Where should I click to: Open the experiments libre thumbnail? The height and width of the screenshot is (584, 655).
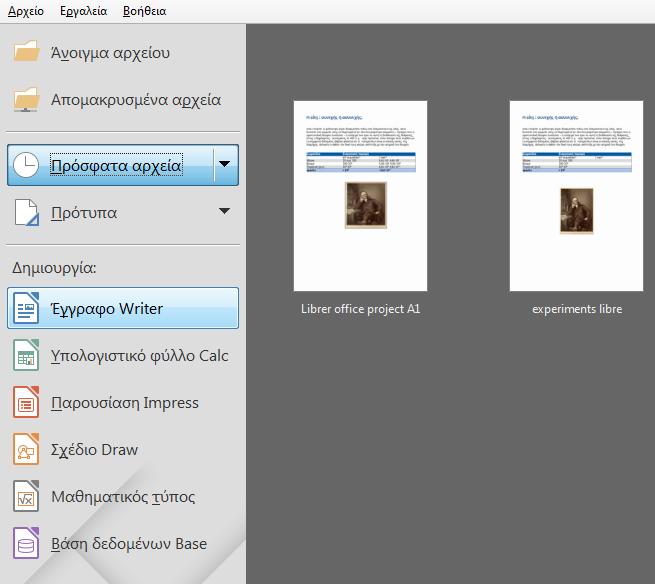[x=576, y=196]
